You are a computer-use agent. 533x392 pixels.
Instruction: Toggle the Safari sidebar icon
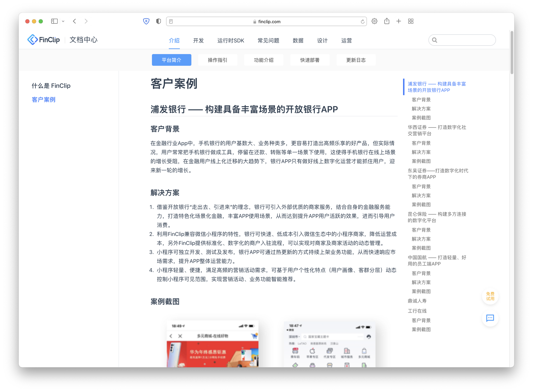(54, 21)
